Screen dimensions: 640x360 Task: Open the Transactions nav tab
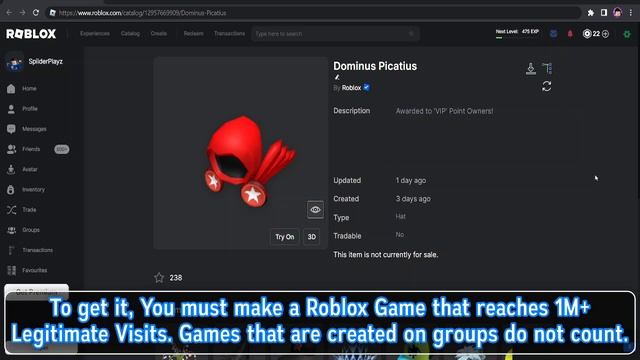coord(229,34)
